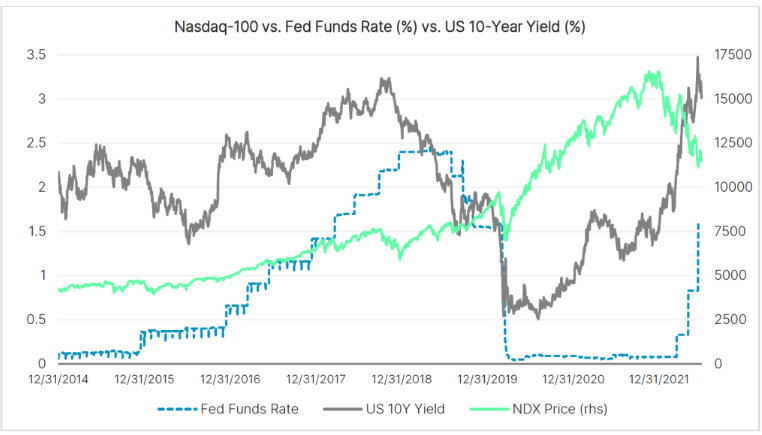
Task: Click the 12/31/2015 x-axis date label
Action: click(146, 380)
